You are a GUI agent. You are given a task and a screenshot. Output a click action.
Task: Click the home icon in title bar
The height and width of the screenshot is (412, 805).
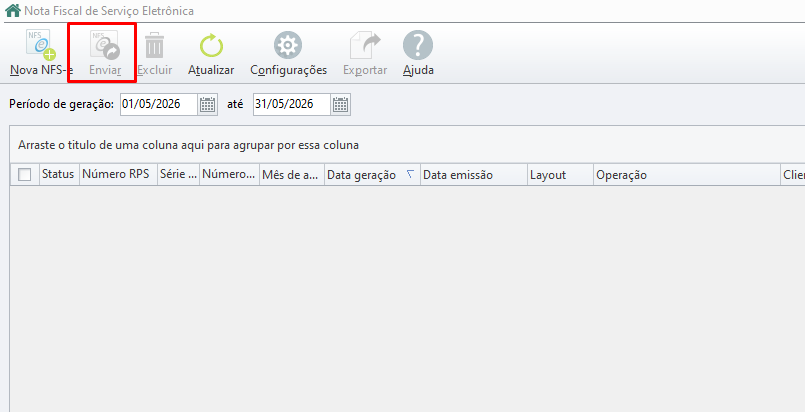pyautogui.click(x=12, y=10)
